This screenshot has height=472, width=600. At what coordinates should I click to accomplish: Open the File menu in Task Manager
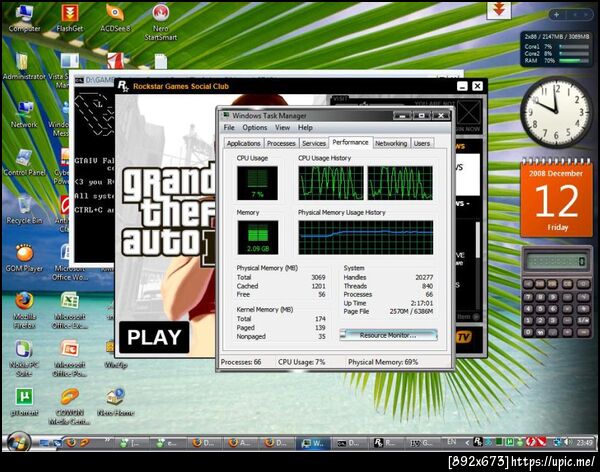229,127
